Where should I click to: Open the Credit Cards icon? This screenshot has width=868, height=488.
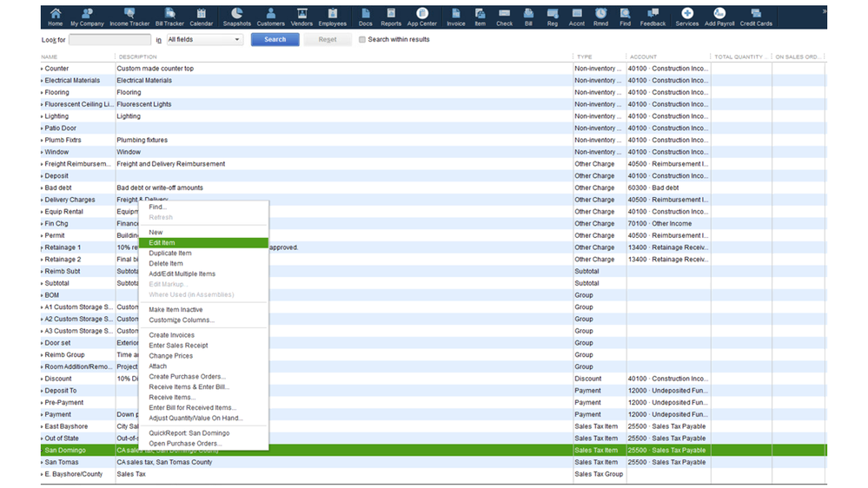tap(756, 17)
